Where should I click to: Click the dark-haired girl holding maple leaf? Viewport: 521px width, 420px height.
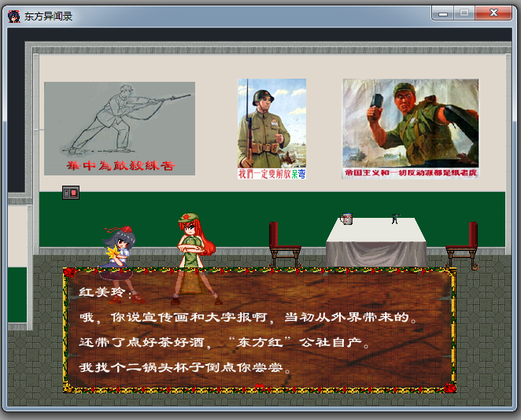120,264
